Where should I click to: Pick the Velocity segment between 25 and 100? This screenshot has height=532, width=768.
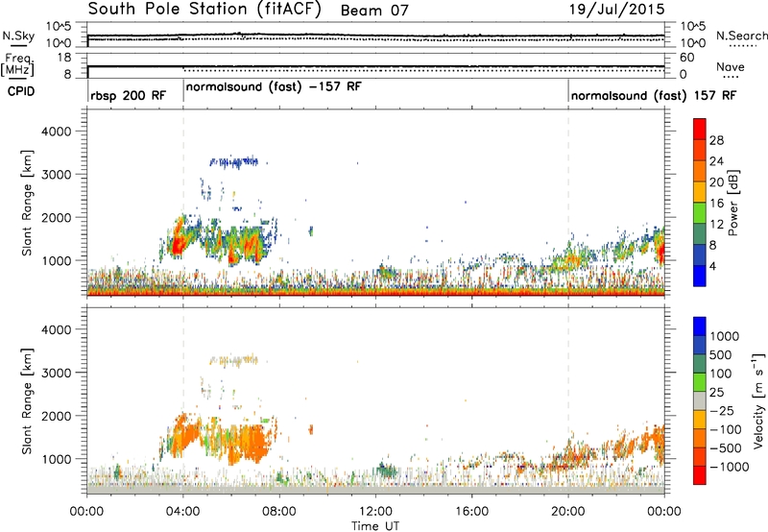coord(700,382)
